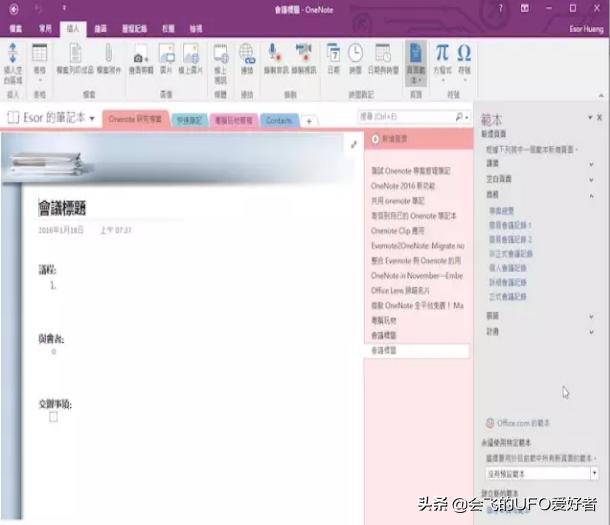Switch to the History (歷程記錄) ribbon tab
The image size is (610, 525).
135,28
